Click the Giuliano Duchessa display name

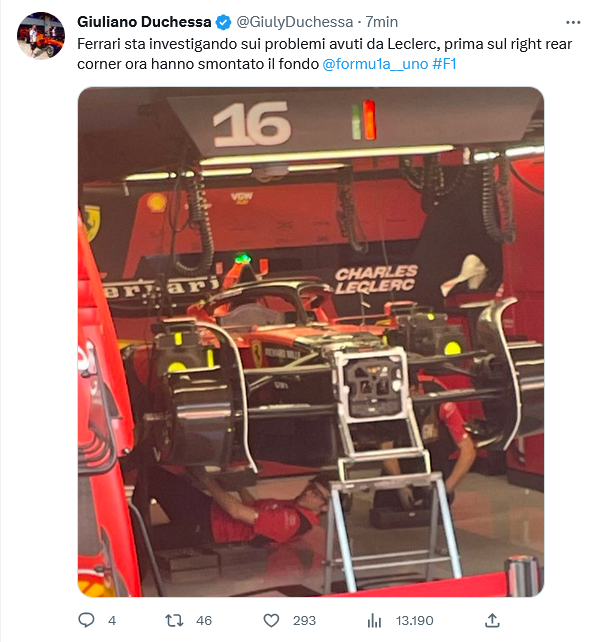coord(144,22)
